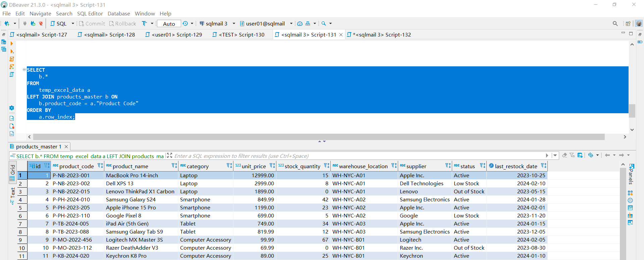644x260 pixels.
Task: Toggle the filter and sort control of the unit_price column
Action: (272, 166)
